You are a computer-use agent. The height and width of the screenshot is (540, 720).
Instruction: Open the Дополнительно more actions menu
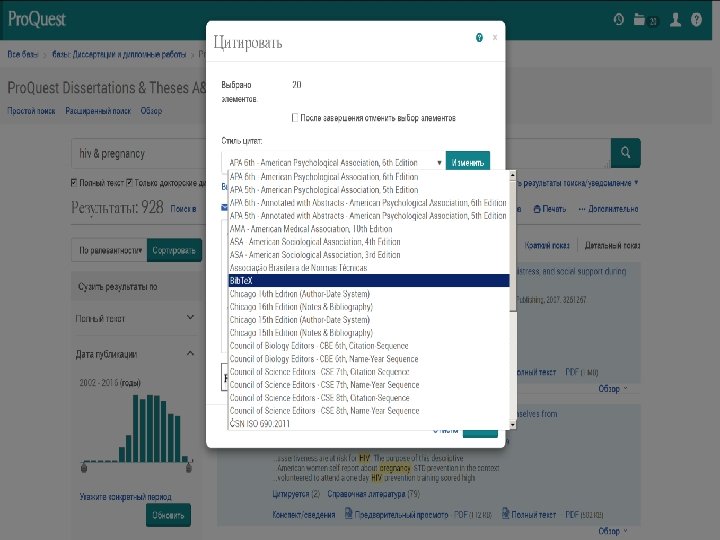pos(608,209)
